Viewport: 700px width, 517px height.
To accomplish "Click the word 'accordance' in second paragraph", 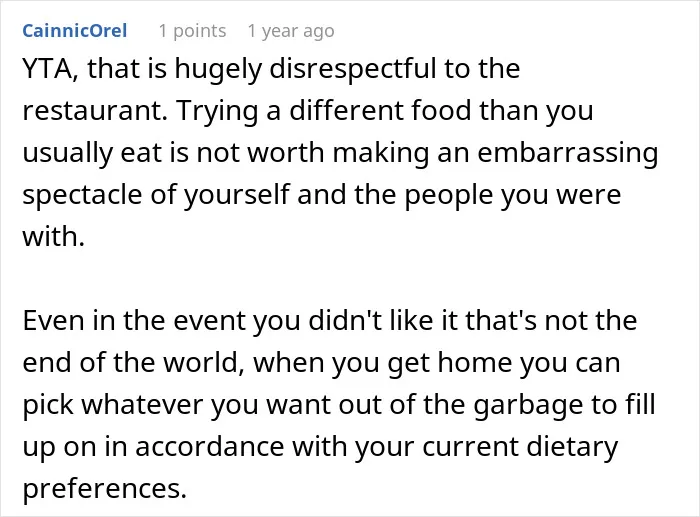I will pyautogui.click(x=209, y=446).
